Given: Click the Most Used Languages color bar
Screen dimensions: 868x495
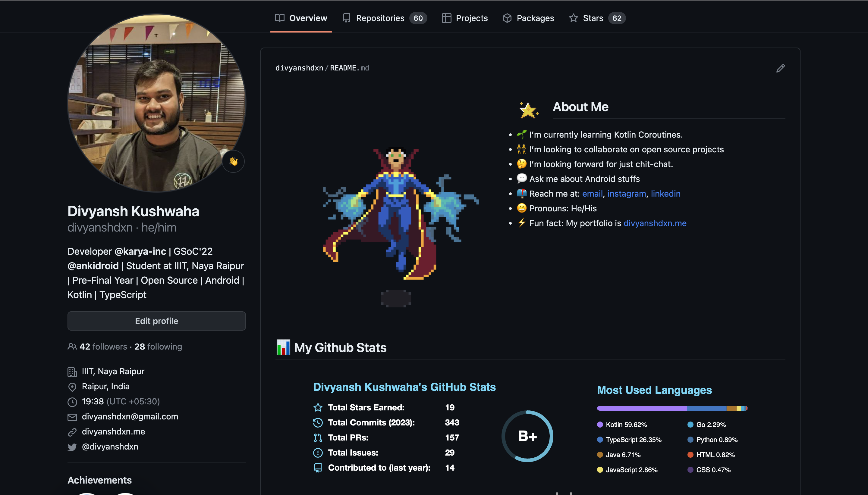Looking at the screenshot, I should pyautogui.click(x=672, y=408).
